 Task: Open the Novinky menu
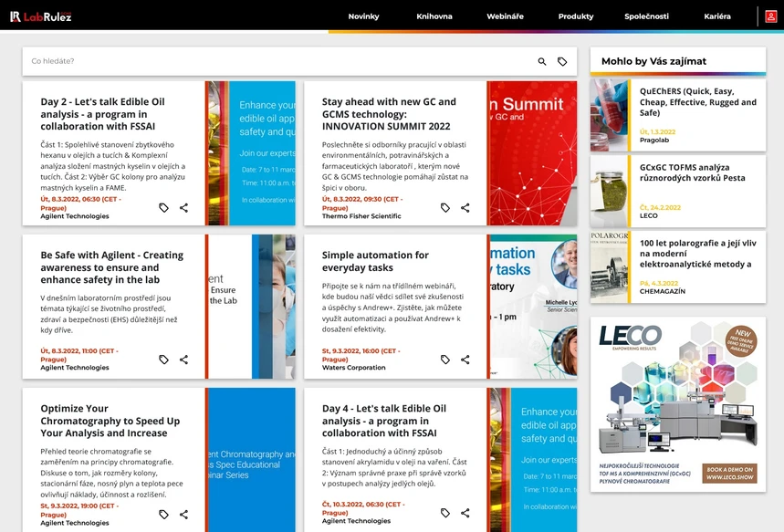(x=363, y=16)
